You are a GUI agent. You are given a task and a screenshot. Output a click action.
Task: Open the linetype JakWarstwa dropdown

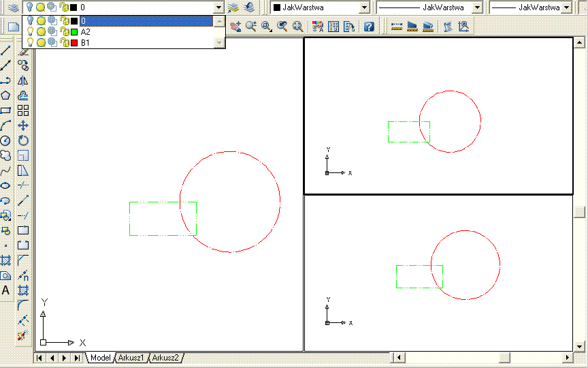(x=477, y=7)
